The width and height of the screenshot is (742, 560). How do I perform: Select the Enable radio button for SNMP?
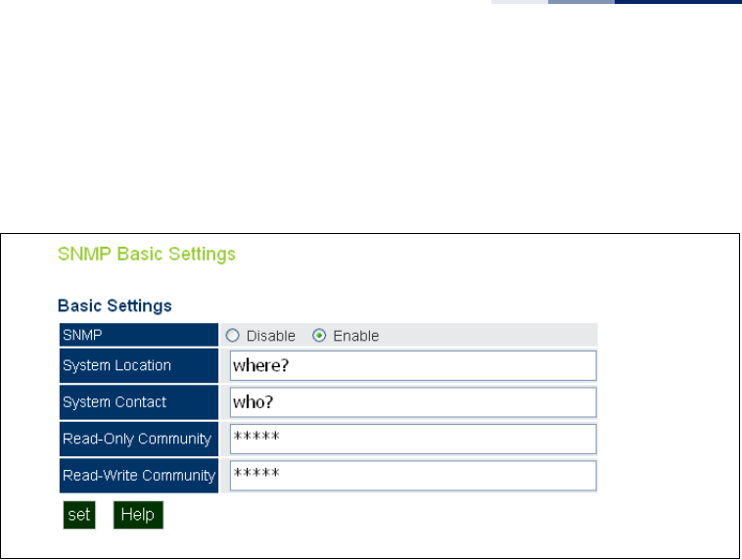click(319, 336)
